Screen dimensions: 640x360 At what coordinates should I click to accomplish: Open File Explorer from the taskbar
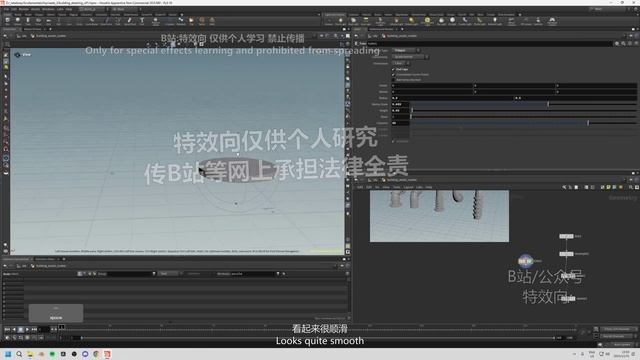[x=30, y=354]
